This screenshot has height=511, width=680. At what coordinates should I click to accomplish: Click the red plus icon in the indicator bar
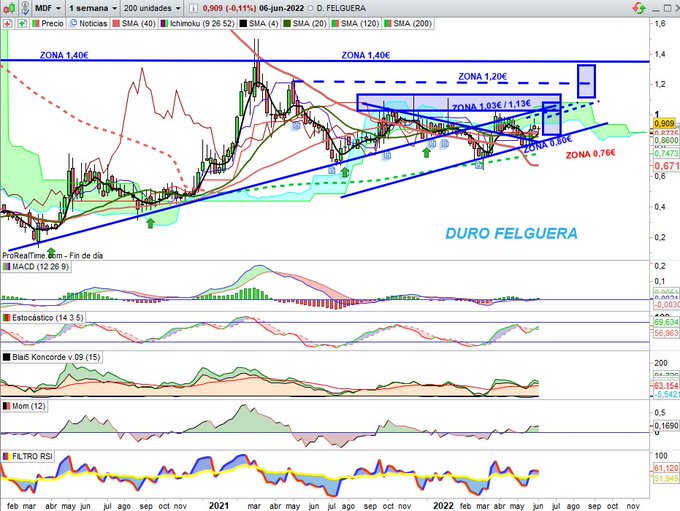point(7,23)
